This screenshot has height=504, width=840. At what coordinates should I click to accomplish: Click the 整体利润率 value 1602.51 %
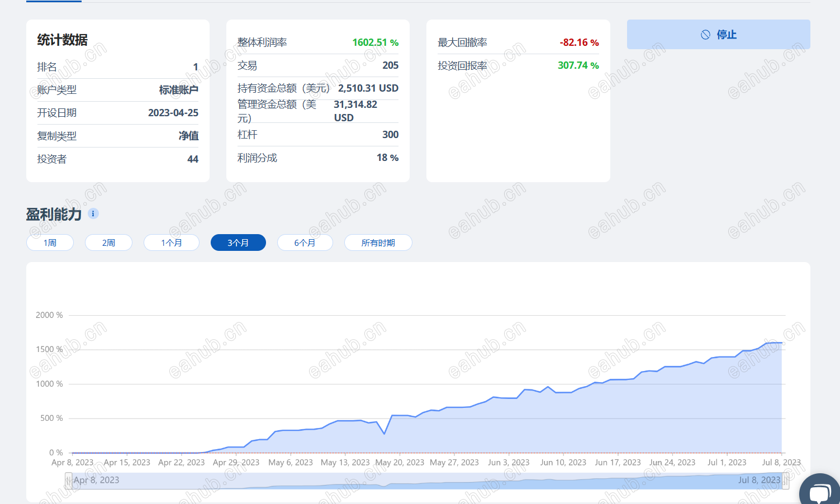pos(376,42)
